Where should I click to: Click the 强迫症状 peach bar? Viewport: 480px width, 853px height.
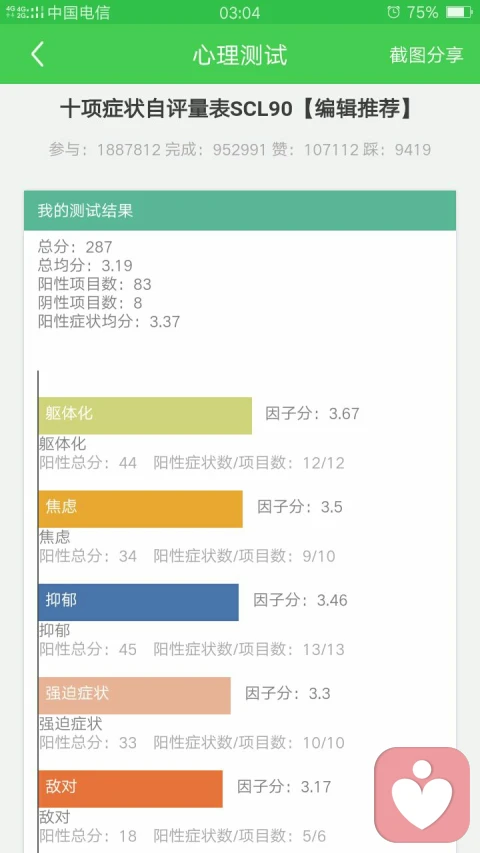[134, 695]
